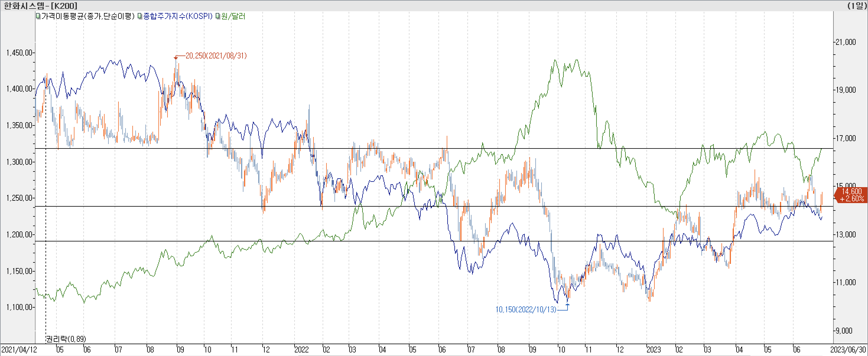Click the 20,250(2021/08/31) high label
868x356 pixels.
(216, 56)
